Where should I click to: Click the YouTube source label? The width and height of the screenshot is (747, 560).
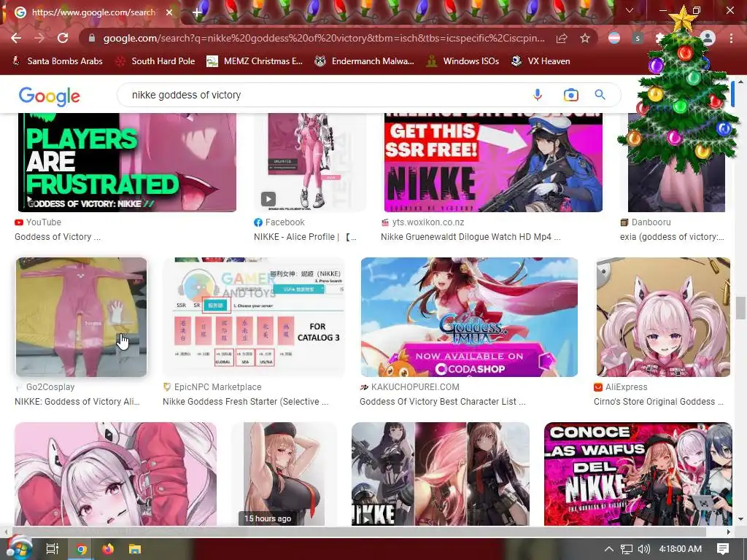pos(43,222)
